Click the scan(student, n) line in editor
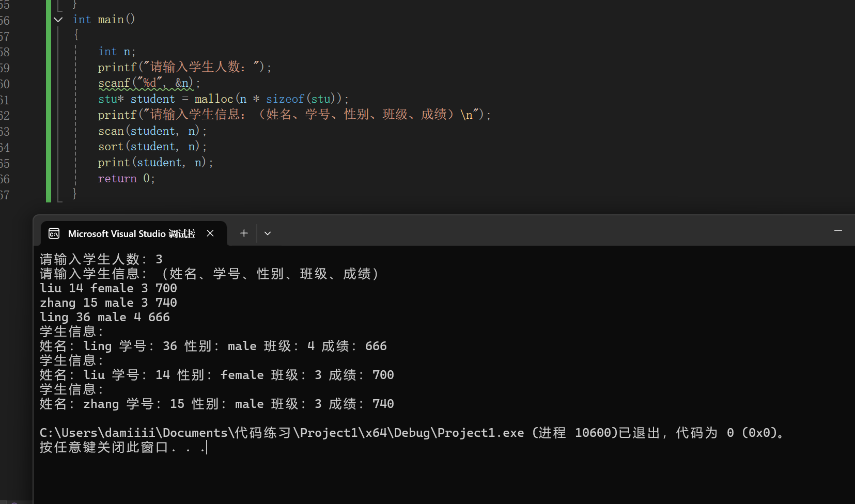This screenshot has width=855, height=504. [152, 131]
